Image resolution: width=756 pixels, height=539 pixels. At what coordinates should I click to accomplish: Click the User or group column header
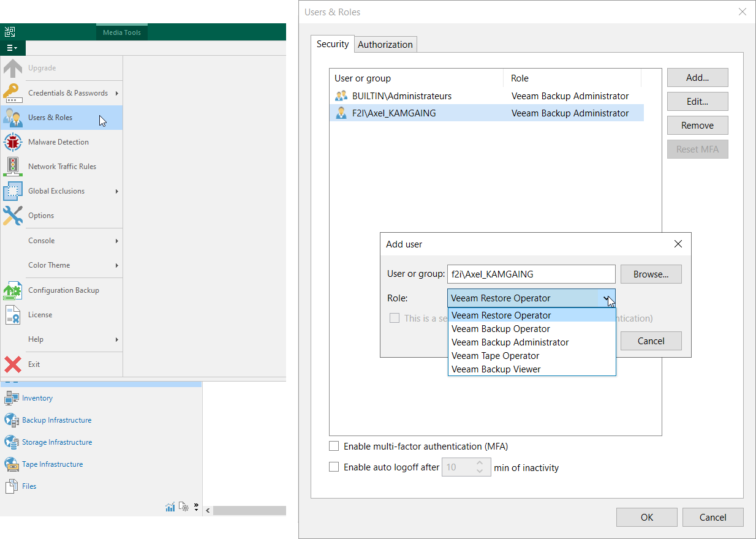click(x=417, y=78)
